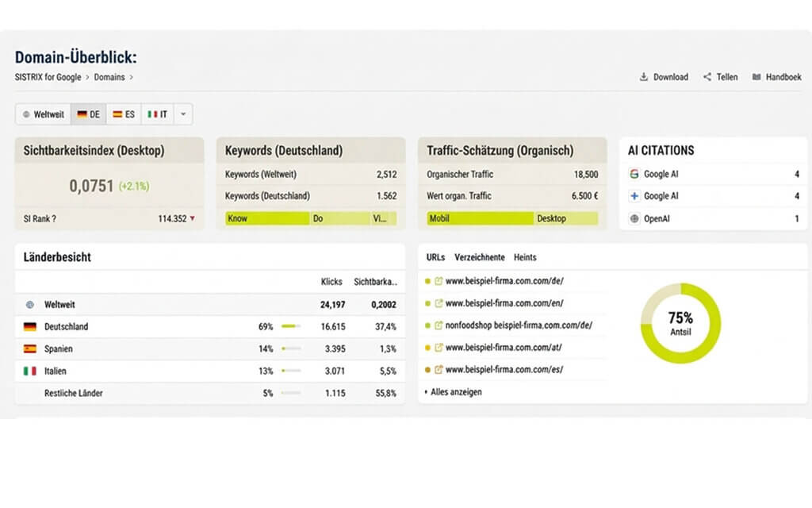This screenshot has width=812, height=508.
Task: Open external link icon for /en/ URL
Action: coord(439,303)
